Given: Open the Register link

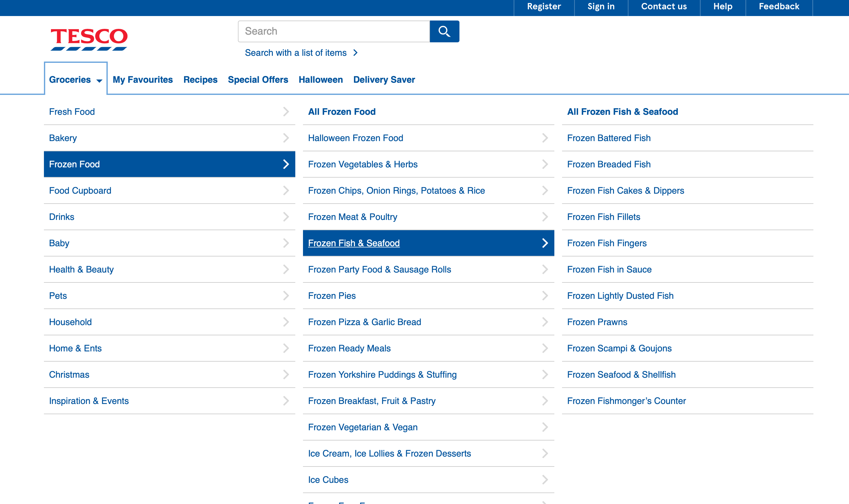Looking at the screenshot, I should 544,6.
